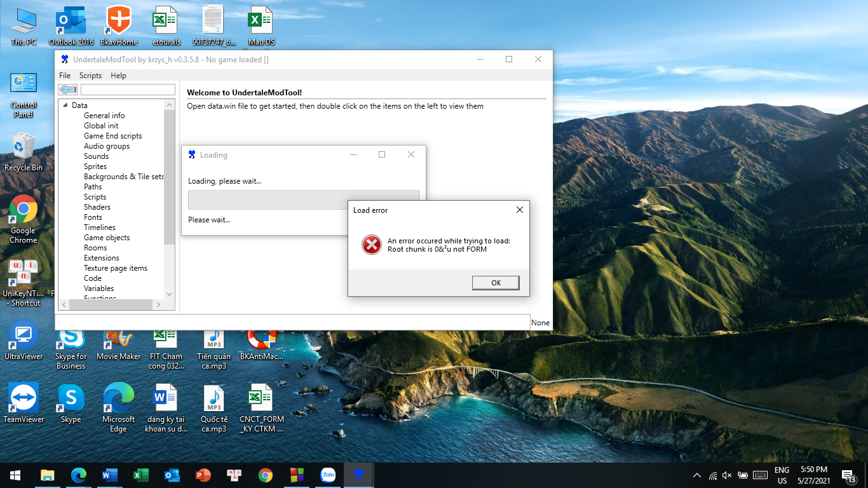Open the notification center
This screenshot has height=488, width=868.
point(849,475)
